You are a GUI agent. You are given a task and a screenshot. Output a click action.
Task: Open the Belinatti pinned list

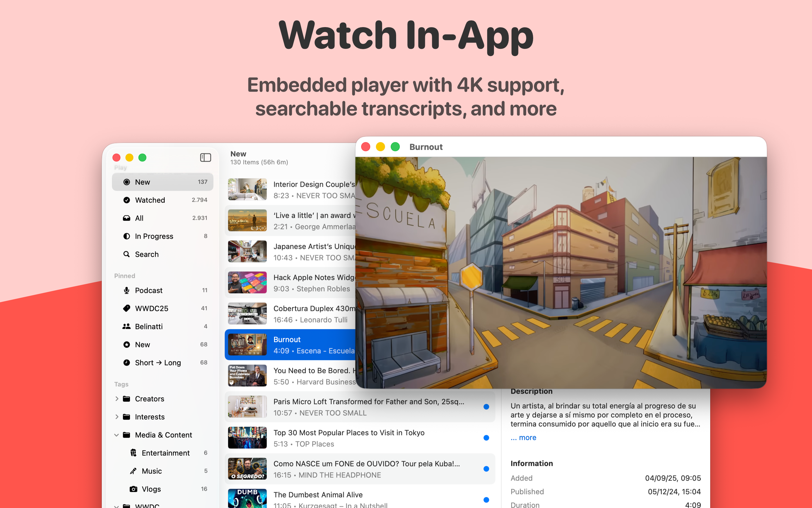tap(162, 327)
